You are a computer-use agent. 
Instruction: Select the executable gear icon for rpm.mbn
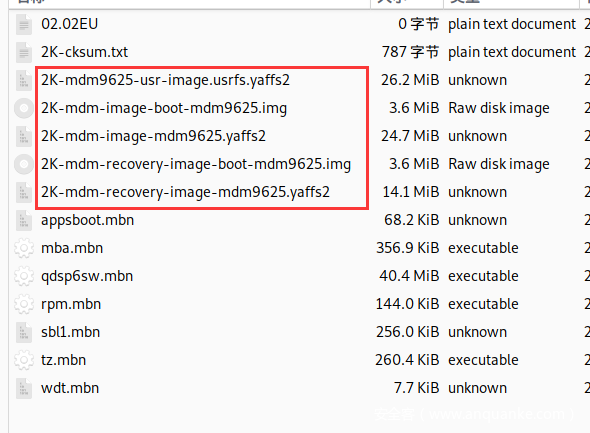(24, 304)
